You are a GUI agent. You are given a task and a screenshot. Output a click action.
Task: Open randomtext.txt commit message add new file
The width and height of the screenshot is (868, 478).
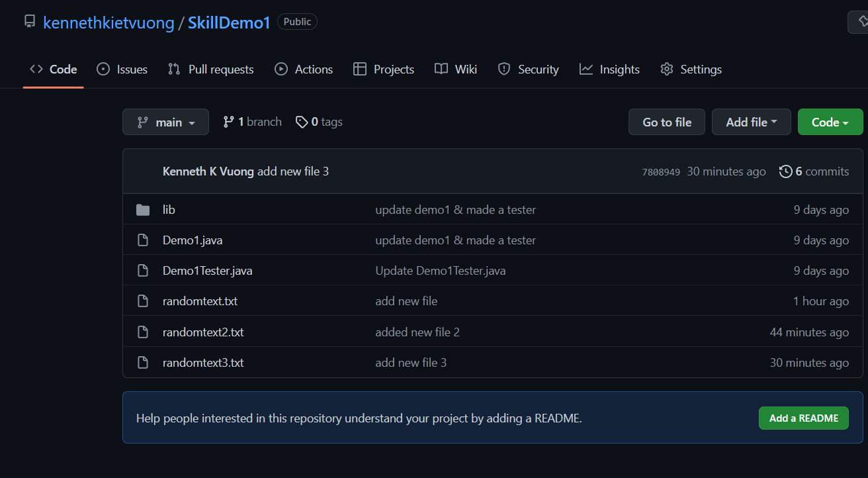point(406,301)
